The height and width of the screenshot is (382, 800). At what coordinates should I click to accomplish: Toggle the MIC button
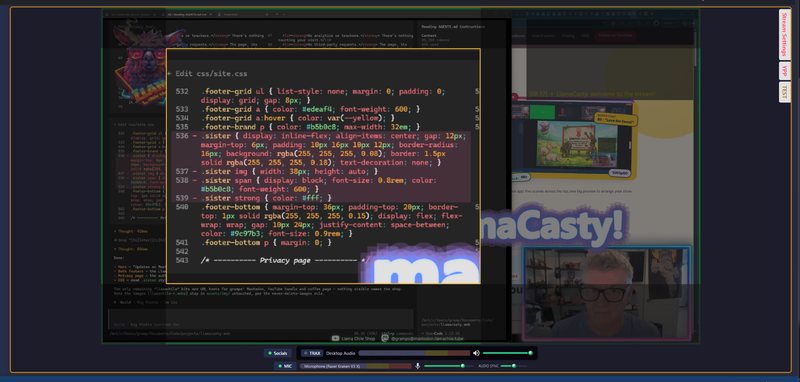[x=285, y=366]
